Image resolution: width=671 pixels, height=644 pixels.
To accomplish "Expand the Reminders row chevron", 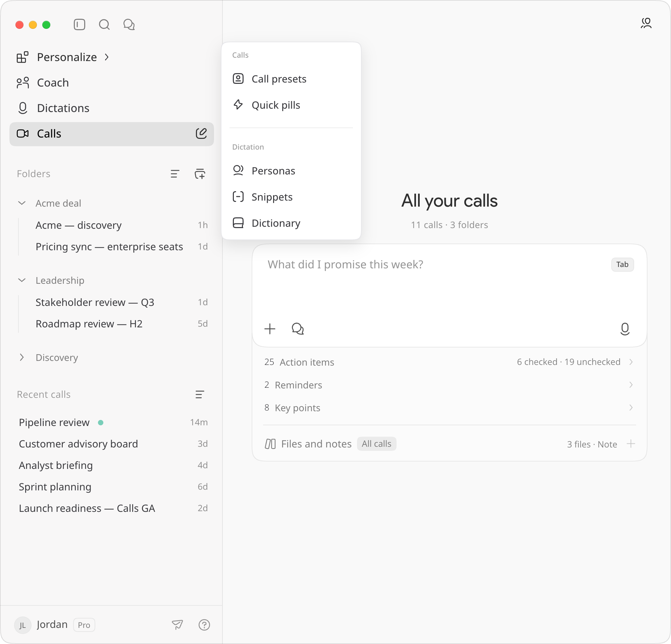I will pos(631,385).
